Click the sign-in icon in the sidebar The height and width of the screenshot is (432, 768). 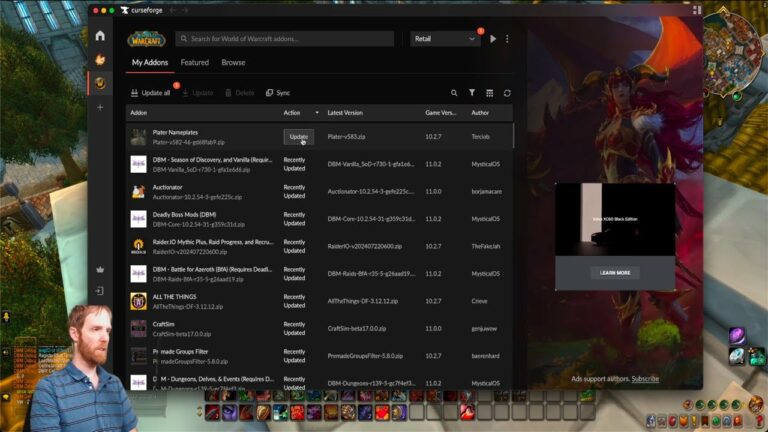coord(99,291)
